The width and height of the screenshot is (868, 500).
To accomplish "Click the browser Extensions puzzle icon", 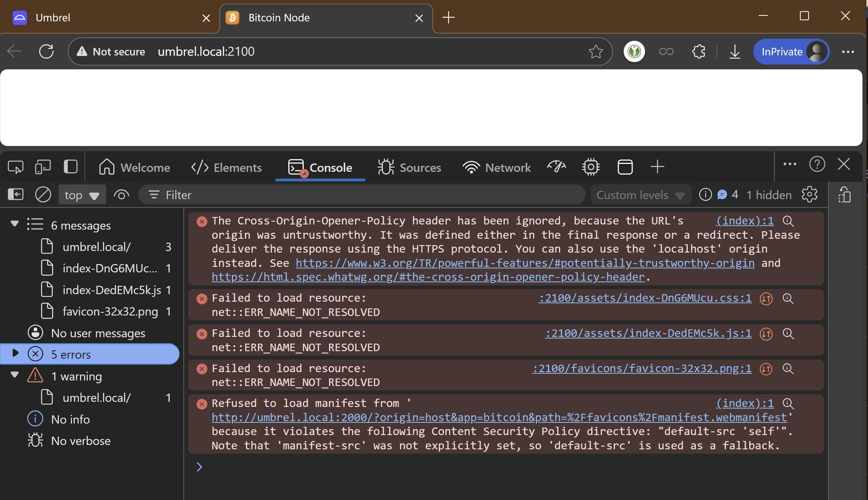I will 699,51.
